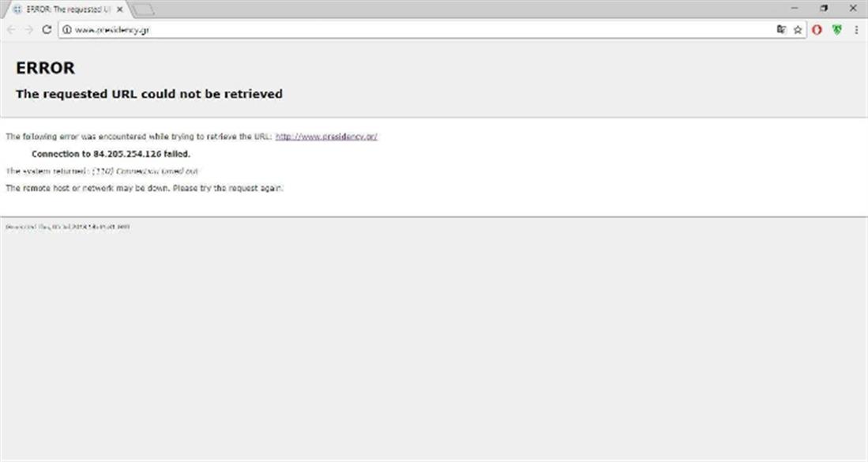Restore down the browser window
The height and width of the screenshot is (462, 868).
824,8
